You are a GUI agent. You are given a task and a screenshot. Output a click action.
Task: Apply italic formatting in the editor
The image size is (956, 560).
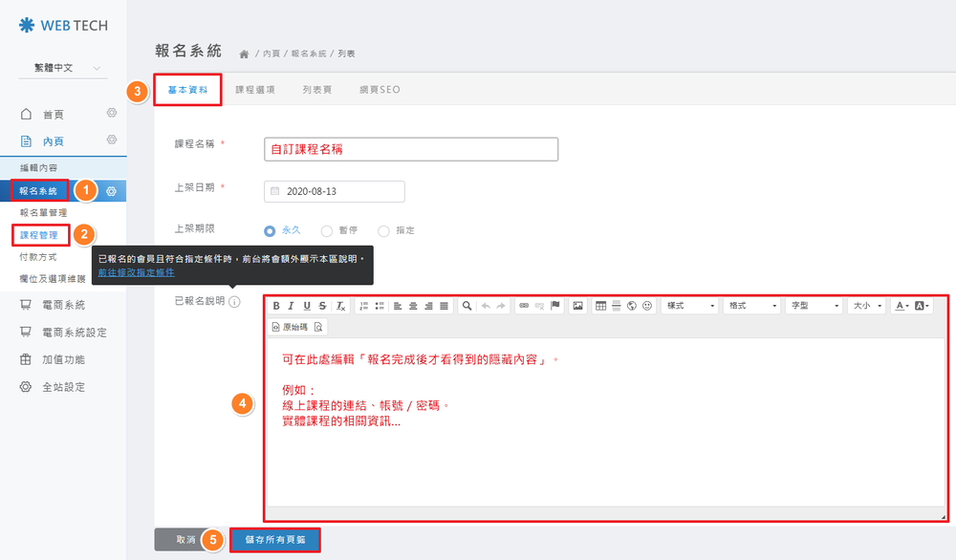click(x=292, y=306)
